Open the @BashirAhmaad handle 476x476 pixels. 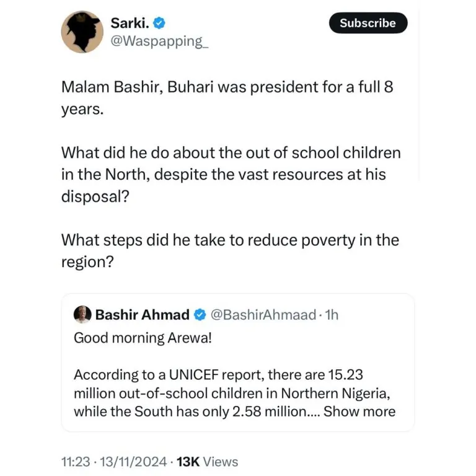(x=264, y=315)
